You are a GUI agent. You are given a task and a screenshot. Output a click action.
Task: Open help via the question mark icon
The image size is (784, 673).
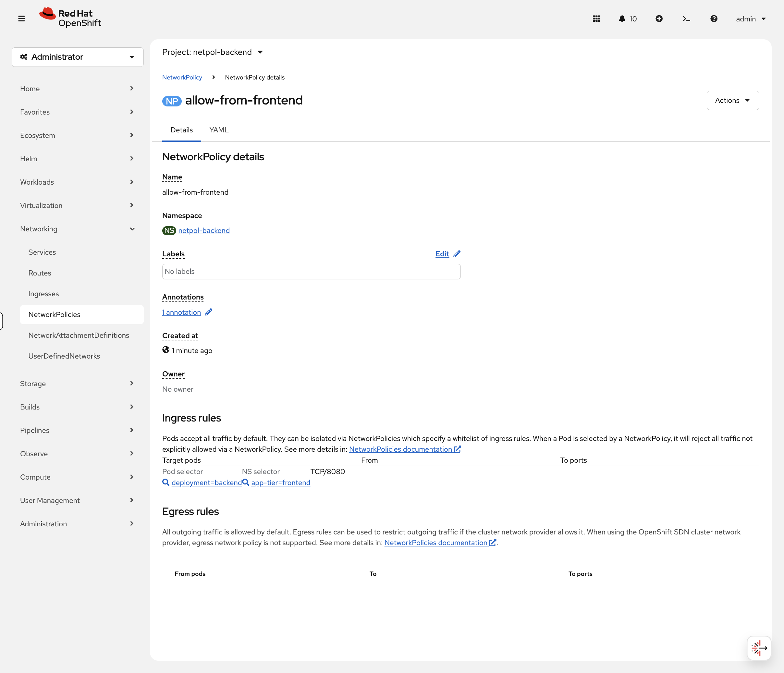click(x=714, y=18)
